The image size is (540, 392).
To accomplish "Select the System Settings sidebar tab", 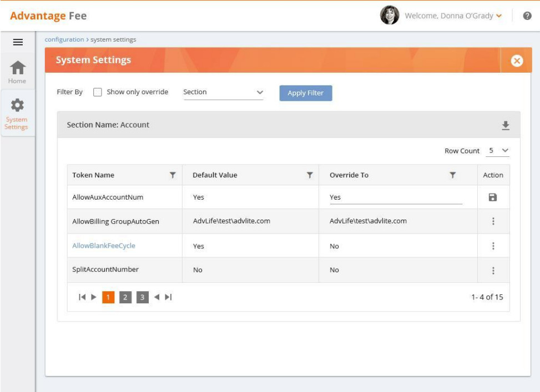I will [17, 115].
